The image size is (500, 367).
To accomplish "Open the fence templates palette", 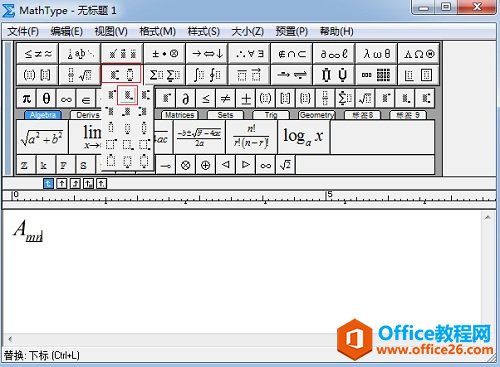I will click(37, 75).
